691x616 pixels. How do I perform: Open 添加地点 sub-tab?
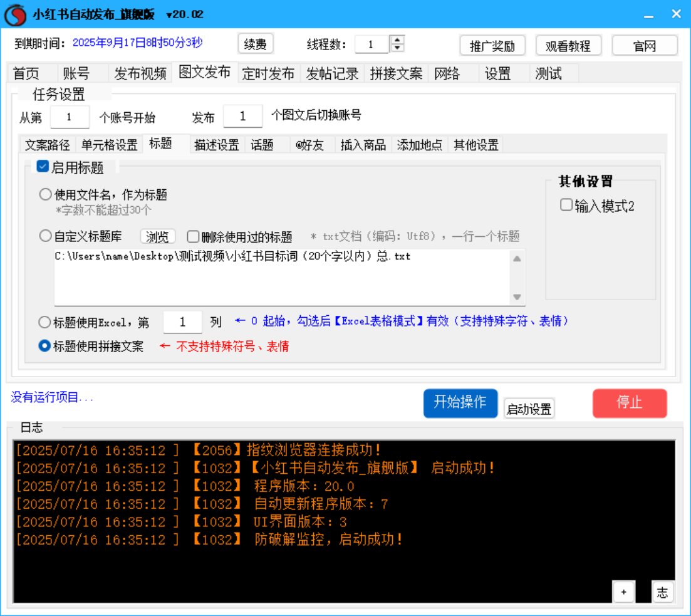click(x=420, y=145)
